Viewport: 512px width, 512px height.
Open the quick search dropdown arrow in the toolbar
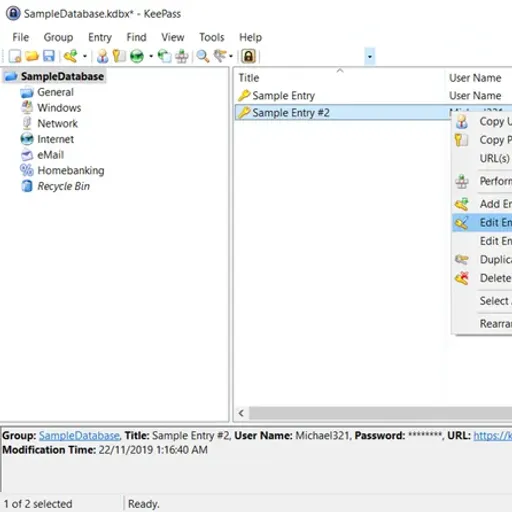(370, 56)
